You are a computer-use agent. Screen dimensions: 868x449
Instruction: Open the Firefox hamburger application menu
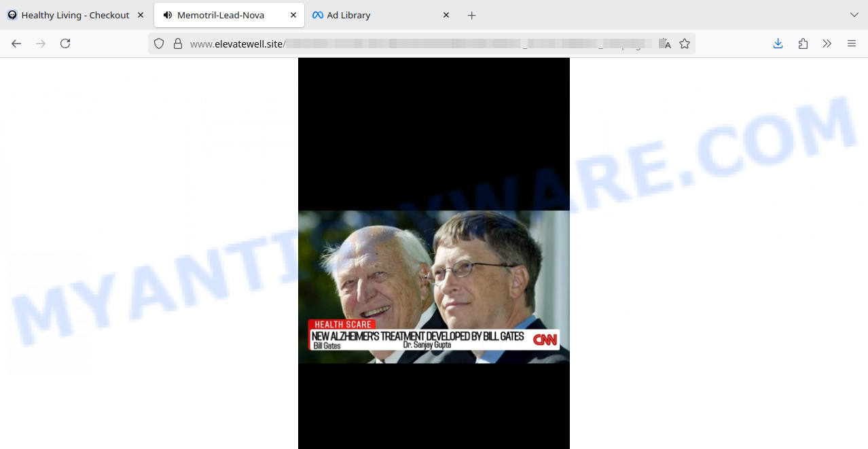pyautogui.click(x=851, y=43)
